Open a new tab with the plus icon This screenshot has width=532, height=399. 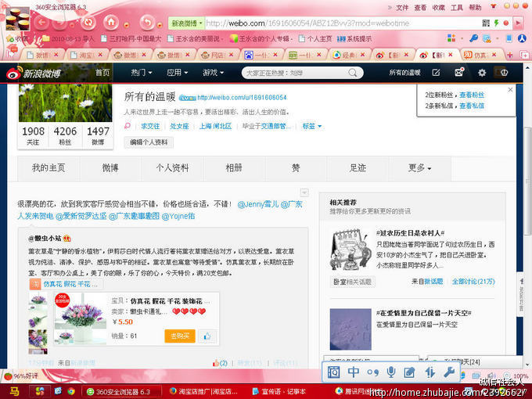pos(510,55)
